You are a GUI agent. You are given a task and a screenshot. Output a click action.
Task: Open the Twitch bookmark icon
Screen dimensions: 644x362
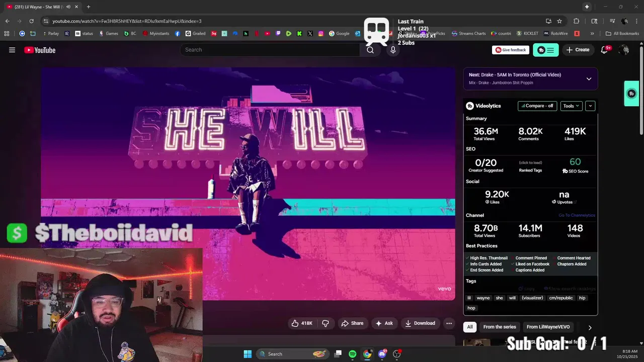278,34
